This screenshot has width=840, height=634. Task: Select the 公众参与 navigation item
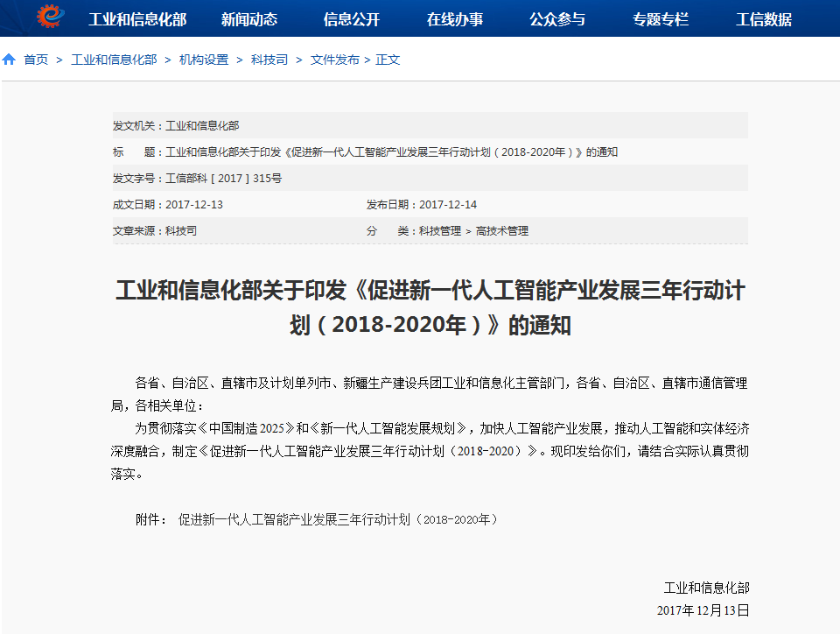tap(556, 18)
